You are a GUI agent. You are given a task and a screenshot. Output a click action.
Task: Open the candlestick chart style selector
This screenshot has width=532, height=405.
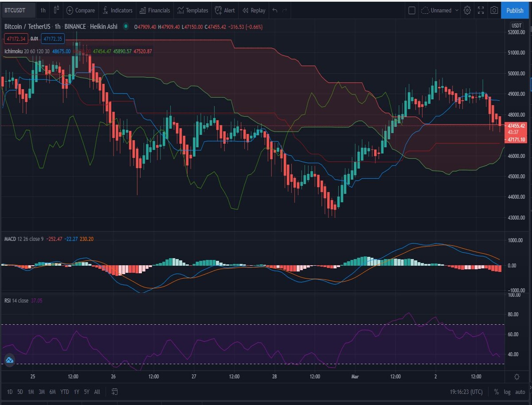(56, 10)
